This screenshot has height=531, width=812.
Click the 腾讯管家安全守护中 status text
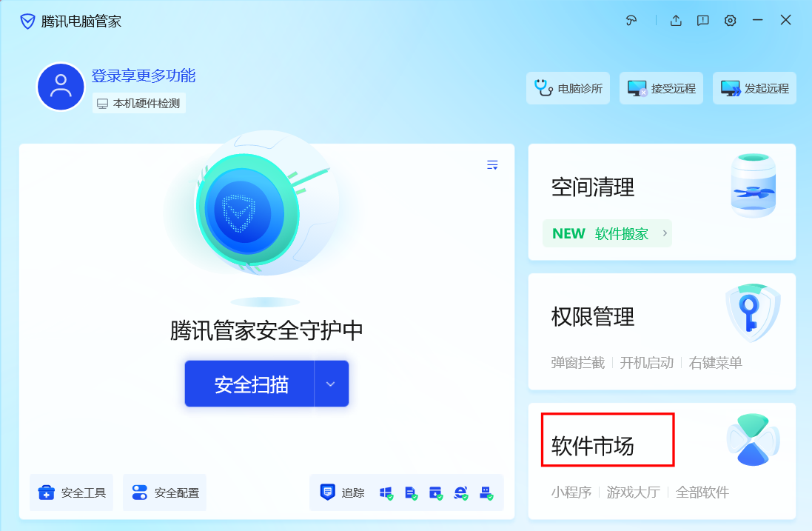click(266, 330)
